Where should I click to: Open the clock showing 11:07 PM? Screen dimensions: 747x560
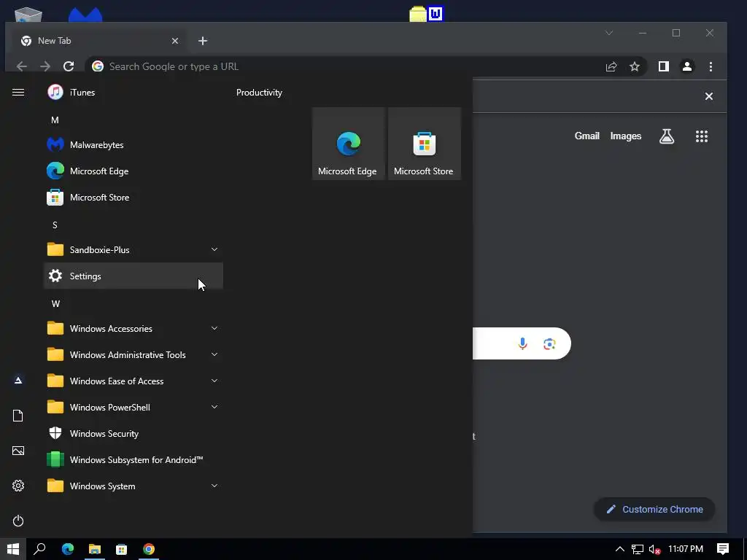click(686, 549)
